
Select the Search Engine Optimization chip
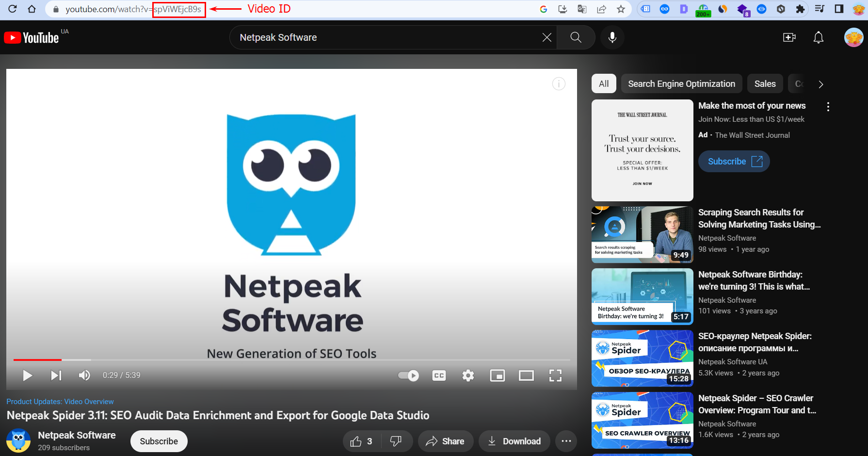(681, 84)
